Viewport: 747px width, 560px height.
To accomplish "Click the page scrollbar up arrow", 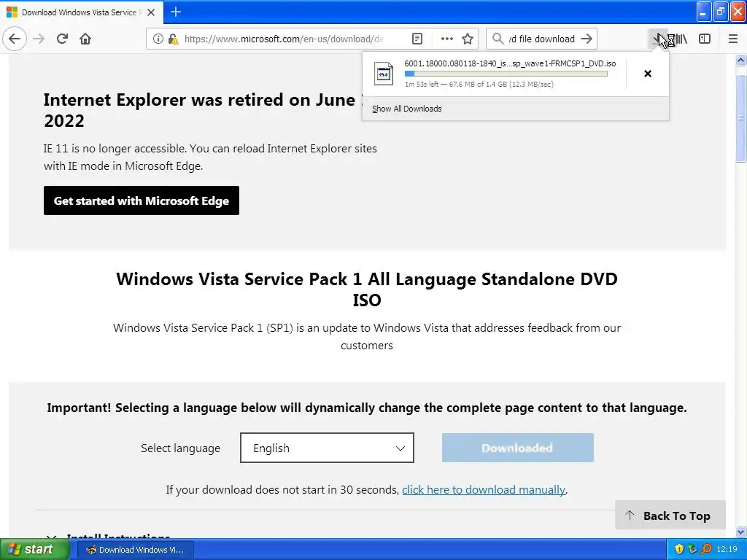I will tap(740, 60).
